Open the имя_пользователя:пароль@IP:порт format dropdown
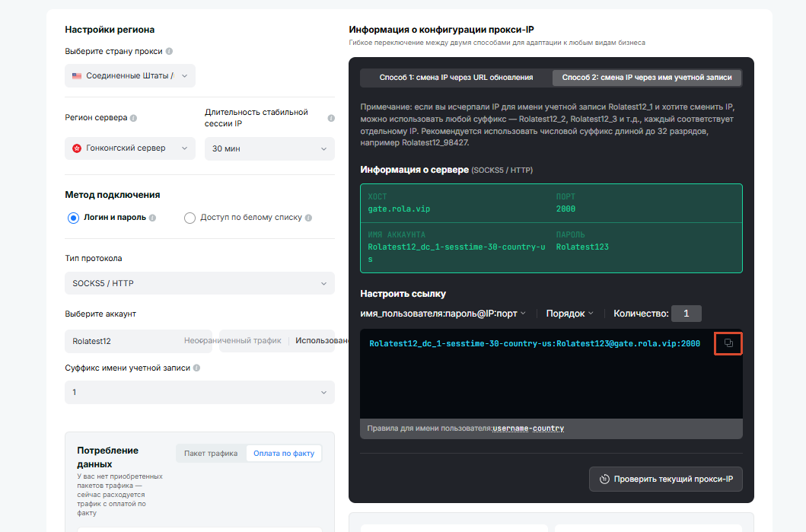 443,314
